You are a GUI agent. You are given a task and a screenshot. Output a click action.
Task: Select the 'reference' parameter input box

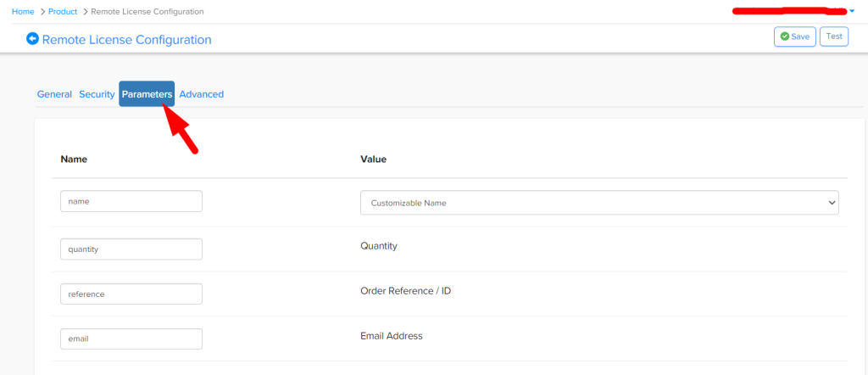tap(131, 294)
